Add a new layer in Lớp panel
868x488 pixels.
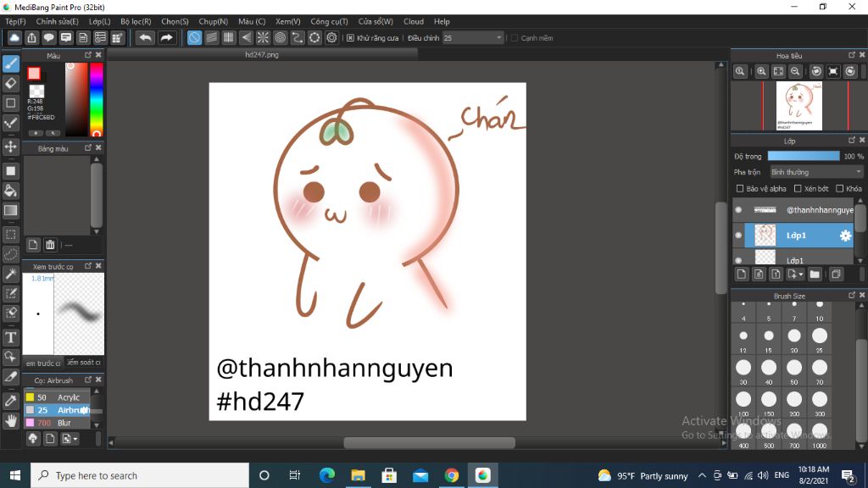tap(742, 274)
